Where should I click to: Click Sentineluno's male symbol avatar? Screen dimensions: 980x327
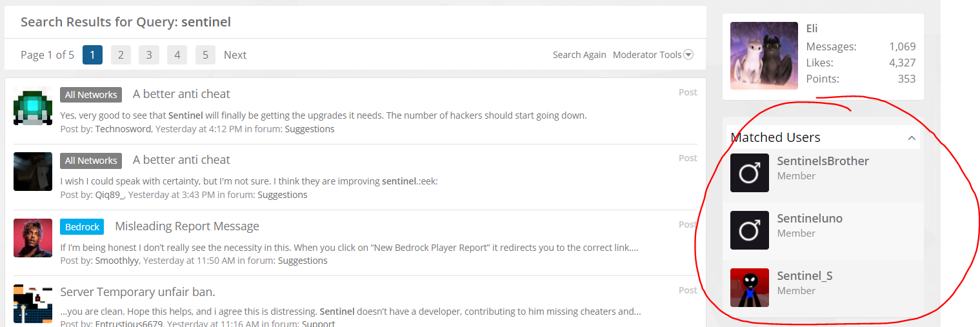coord(750,230)
